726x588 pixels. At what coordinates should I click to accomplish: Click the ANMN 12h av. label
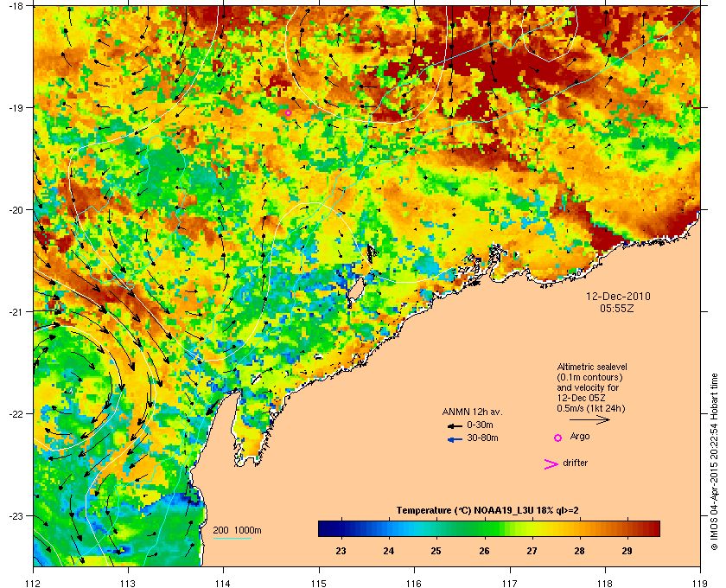pos(472,412)
